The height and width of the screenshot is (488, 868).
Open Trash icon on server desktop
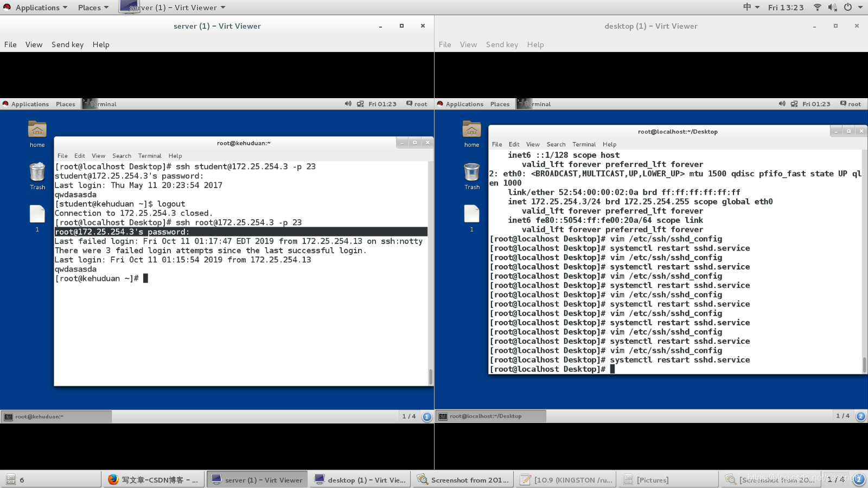tap(37, 176)
